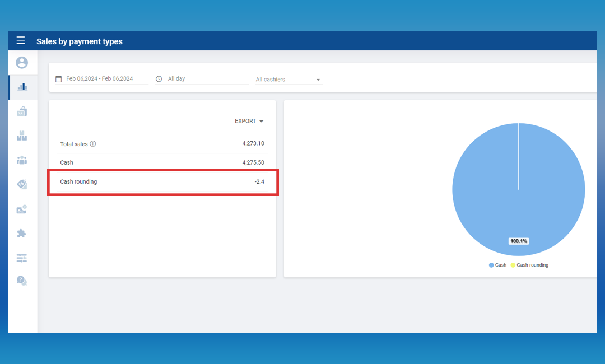The height and width of the screenshot is (364, 605).
Task: Open the Items shopping bag icon
Action: (22, 111)
